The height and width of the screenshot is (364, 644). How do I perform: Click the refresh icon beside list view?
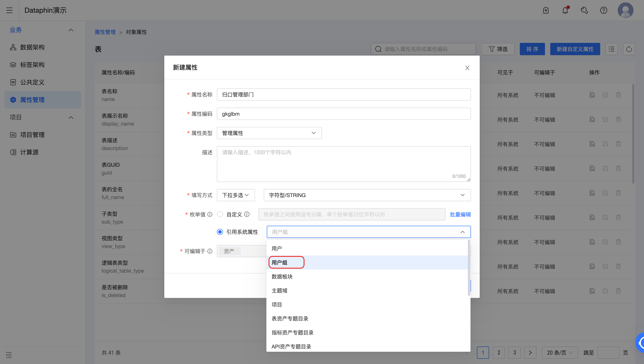click(x=629, y=49)
